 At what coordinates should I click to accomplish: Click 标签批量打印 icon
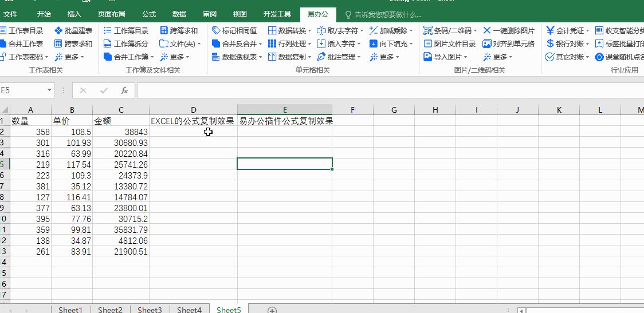point(599,43)
